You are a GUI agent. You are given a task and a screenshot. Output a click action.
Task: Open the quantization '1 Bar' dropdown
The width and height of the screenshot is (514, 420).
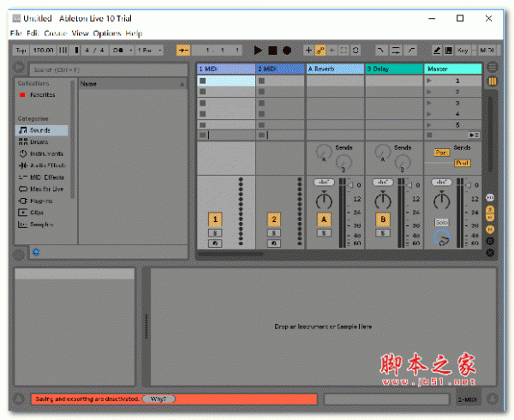pyautogui.click(x=149, y=51)
